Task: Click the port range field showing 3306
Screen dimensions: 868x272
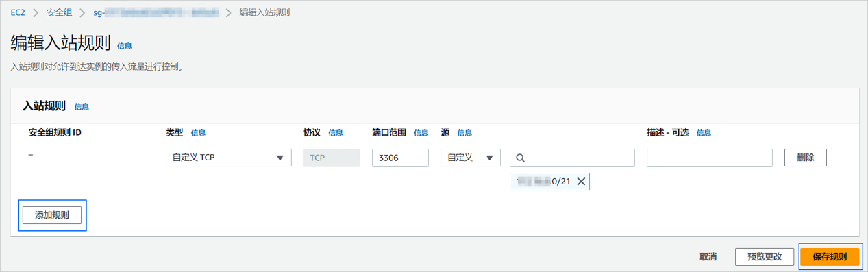Action: [x=400, y=158]
